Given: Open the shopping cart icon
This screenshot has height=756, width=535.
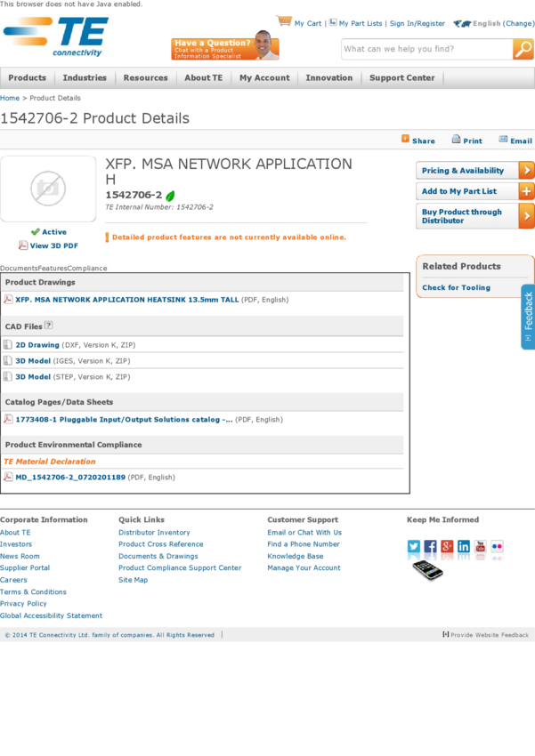Looking at the screenshot, I should point(284,21).
